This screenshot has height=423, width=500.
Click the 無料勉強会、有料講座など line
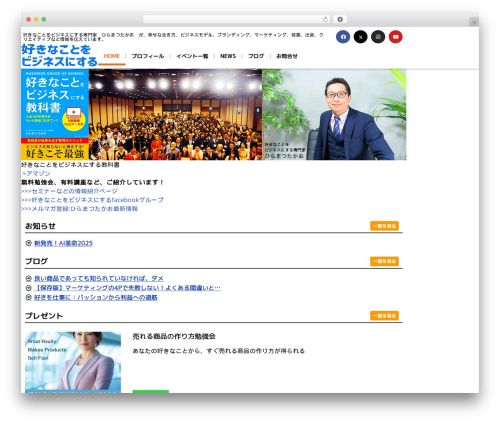coord(92,182)
